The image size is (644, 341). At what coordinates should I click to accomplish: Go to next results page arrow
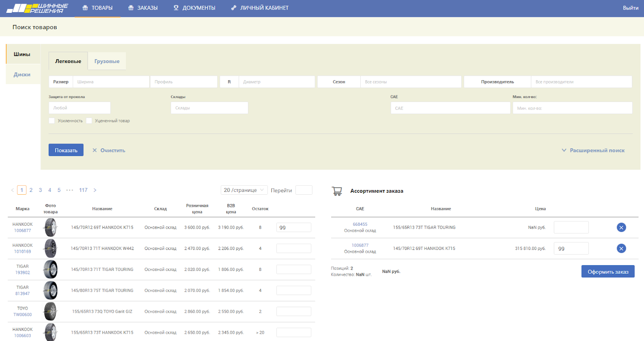[95, 190]
